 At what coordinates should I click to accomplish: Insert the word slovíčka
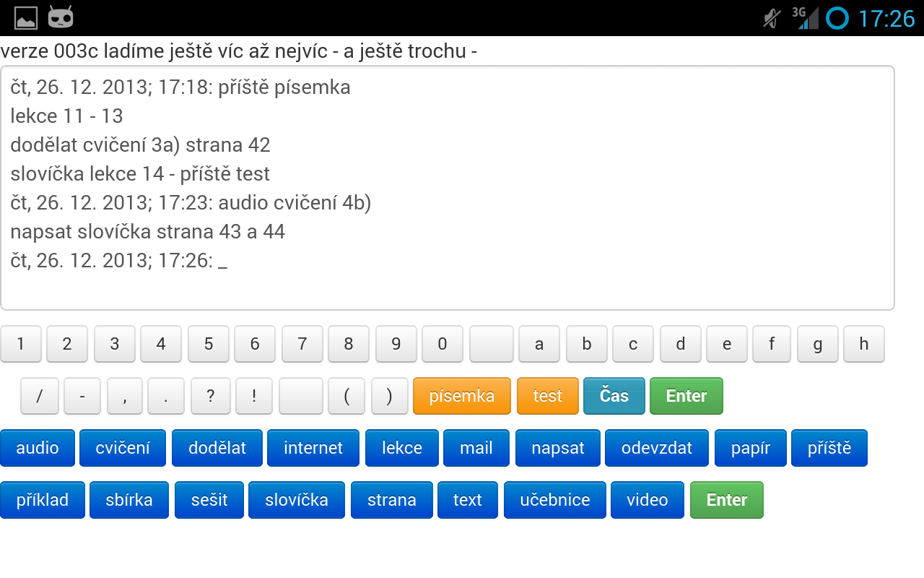point(297,500)
